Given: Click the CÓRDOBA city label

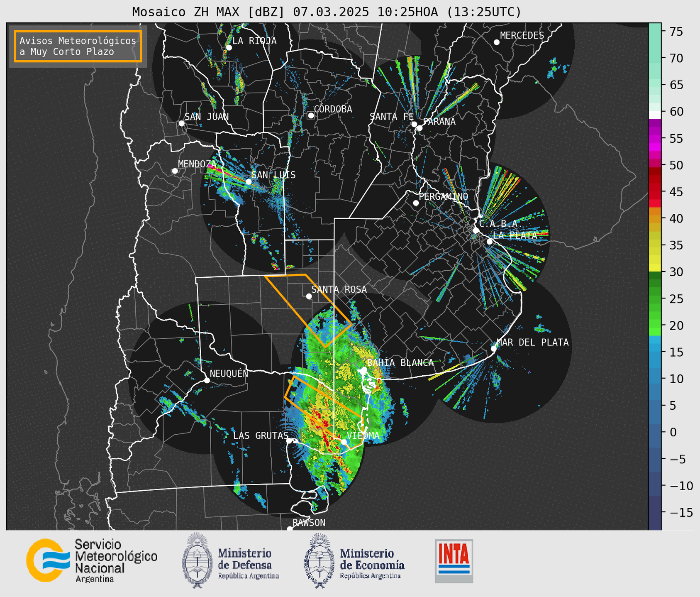Looking at the screenshot, I should tap(333, 109).
